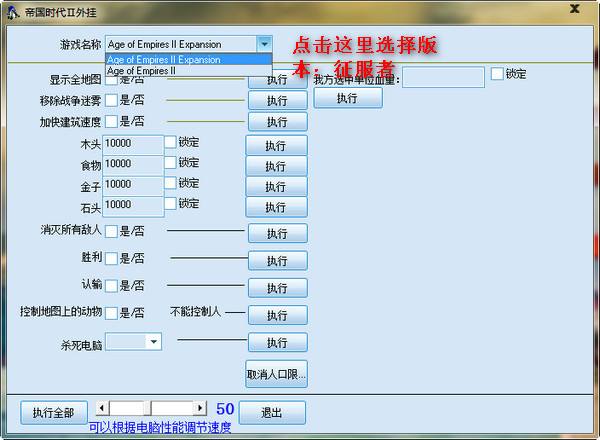Check 锁定 box next to 我方选中单位血量

pos(497,73)
